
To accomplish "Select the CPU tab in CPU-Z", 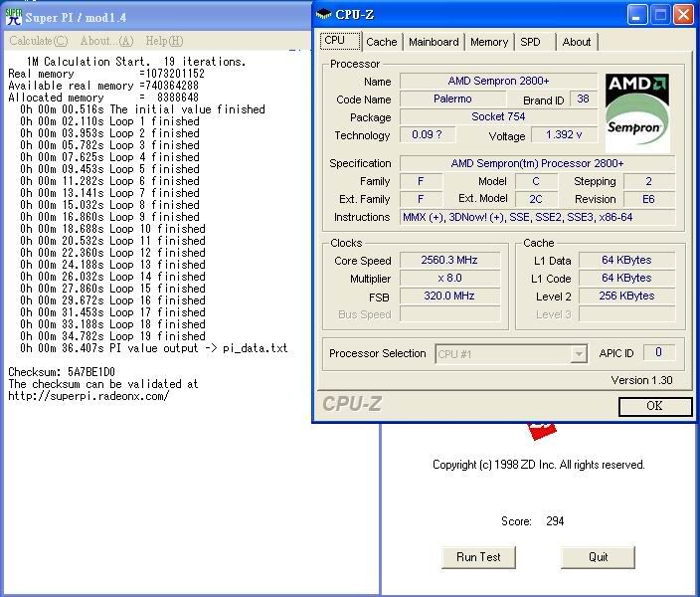I will [x=340, y=41].
